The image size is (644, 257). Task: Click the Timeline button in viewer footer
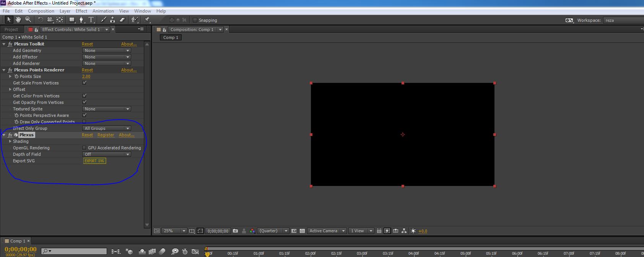tap(395, 231)
